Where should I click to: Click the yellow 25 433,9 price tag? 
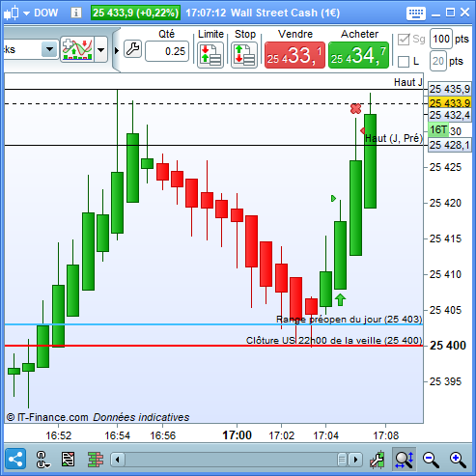[x=450, y=103]
